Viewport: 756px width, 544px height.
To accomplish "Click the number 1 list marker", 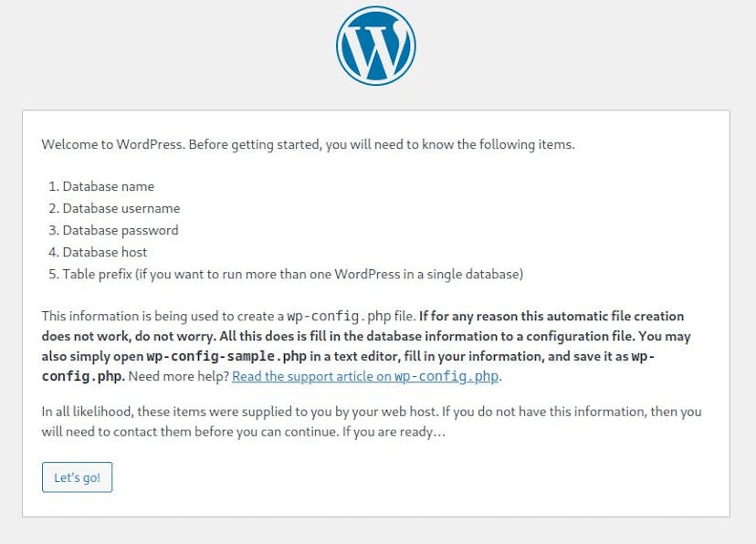I will coord(54,186).
